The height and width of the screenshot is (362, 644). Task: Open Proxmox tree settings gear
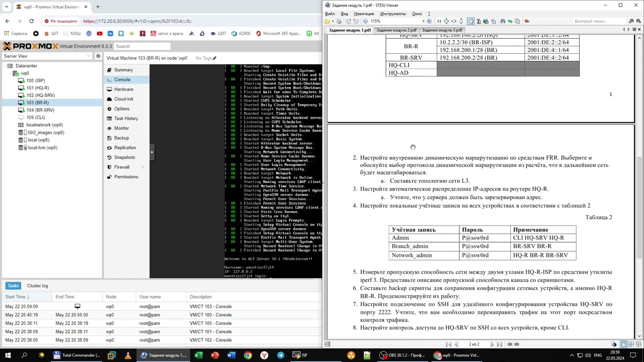(x=98, y=56)
